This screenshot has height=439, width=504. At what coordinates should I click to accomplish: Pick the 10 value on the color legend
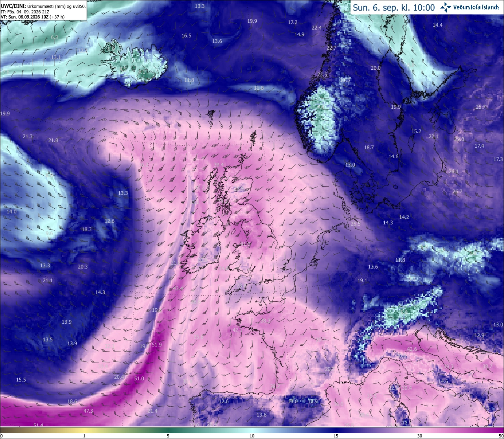click(252, 436)
